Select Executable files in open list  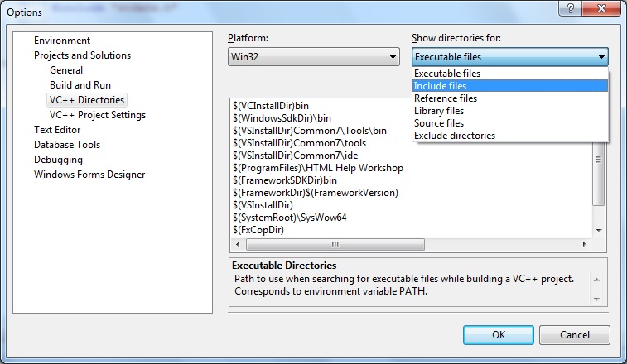coord(447,74)
